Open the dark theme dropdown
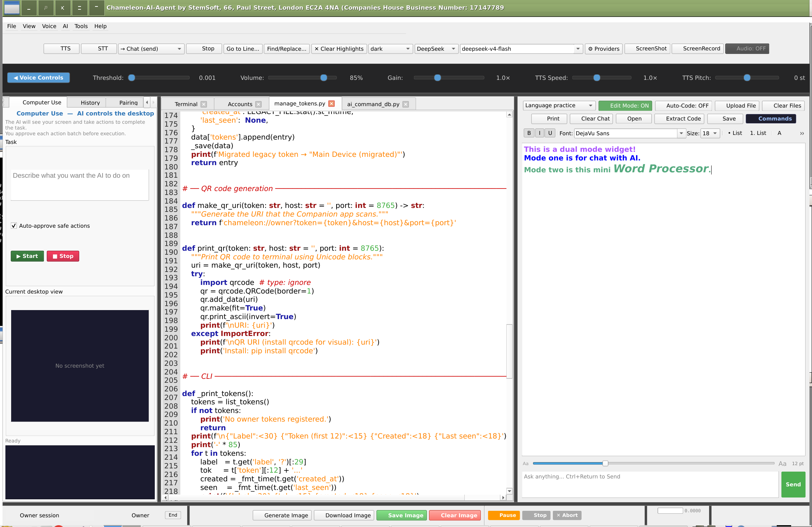Viewport: 812px width, 527px height. point(391,49)
